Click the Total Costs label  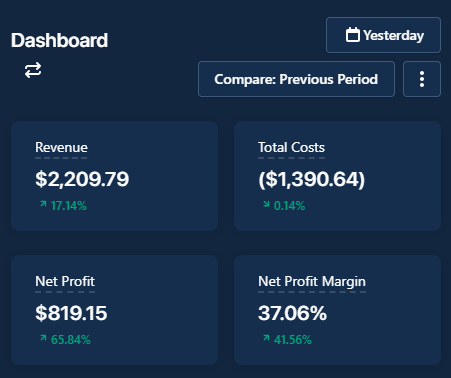pyautogui.click(x=291, y=147)
